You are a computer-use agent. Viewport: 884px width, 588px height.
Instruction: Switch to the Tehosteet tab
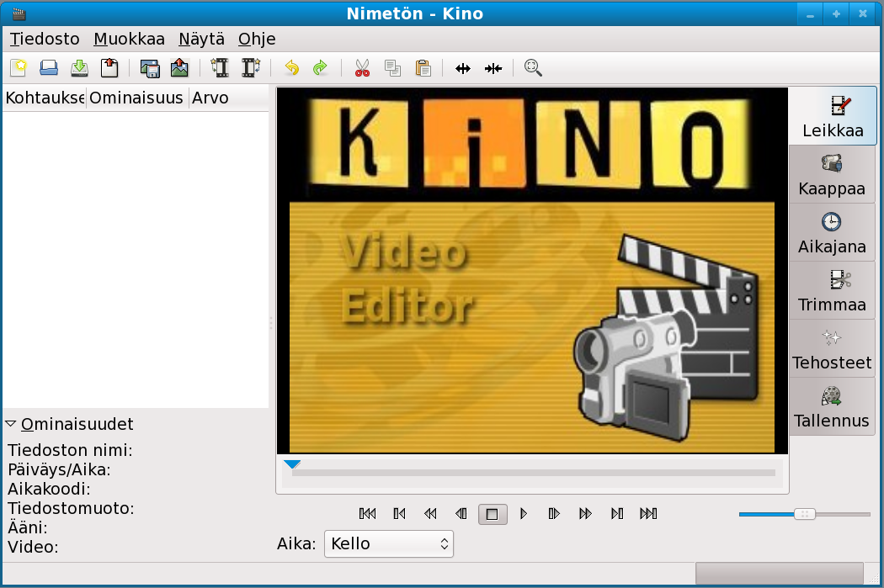pyautogui.click(x=832, y=348)
